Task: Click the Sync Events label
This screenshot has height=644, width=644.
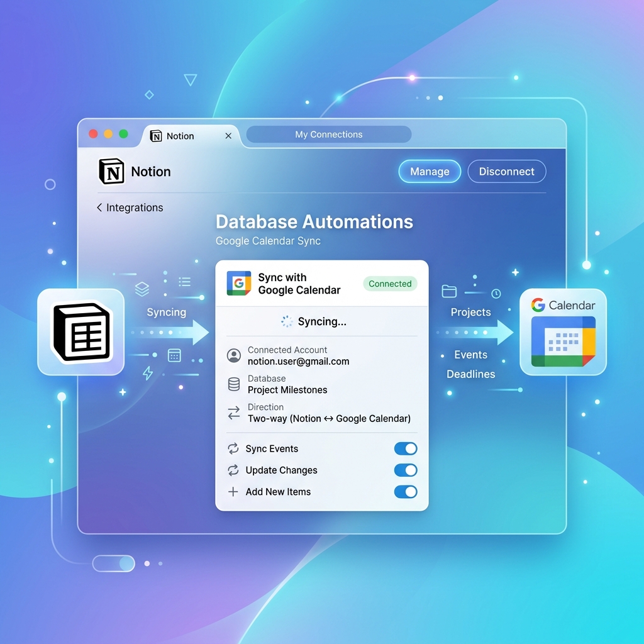Action: pyautogui.click(x=272, y=448)
